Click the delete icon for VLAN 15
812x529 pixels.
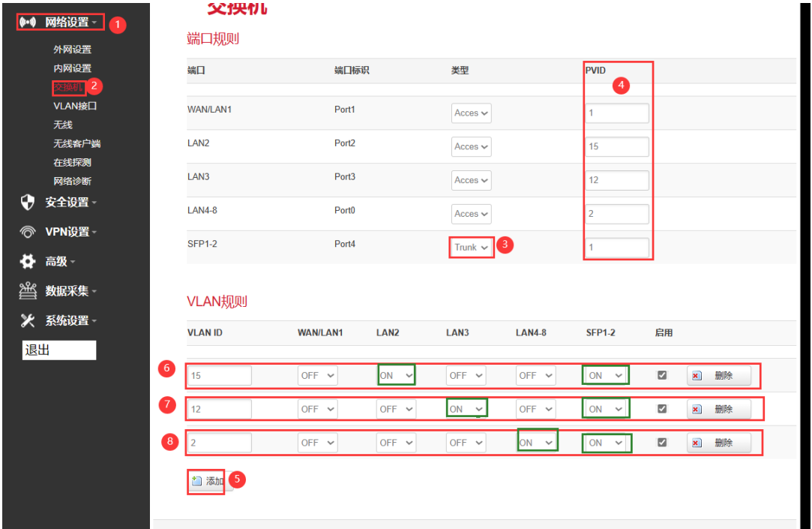point(697,376)
